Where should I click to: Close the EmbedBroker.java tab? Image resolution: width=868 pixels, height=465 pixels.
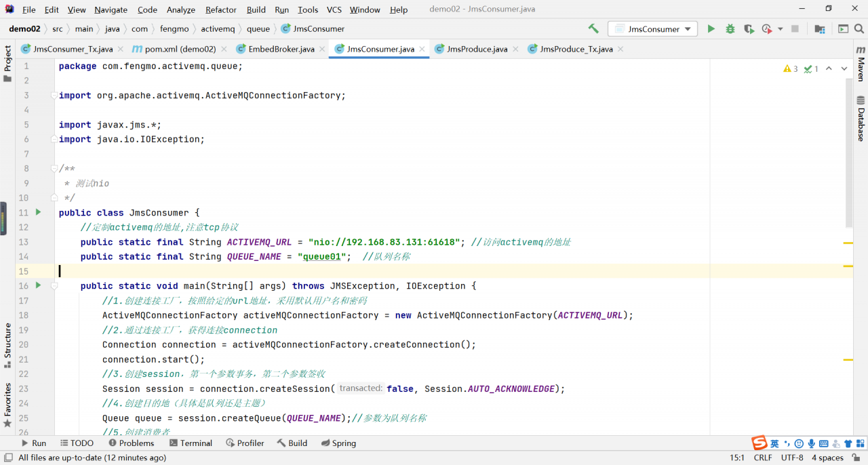click(x=321, y=49)
